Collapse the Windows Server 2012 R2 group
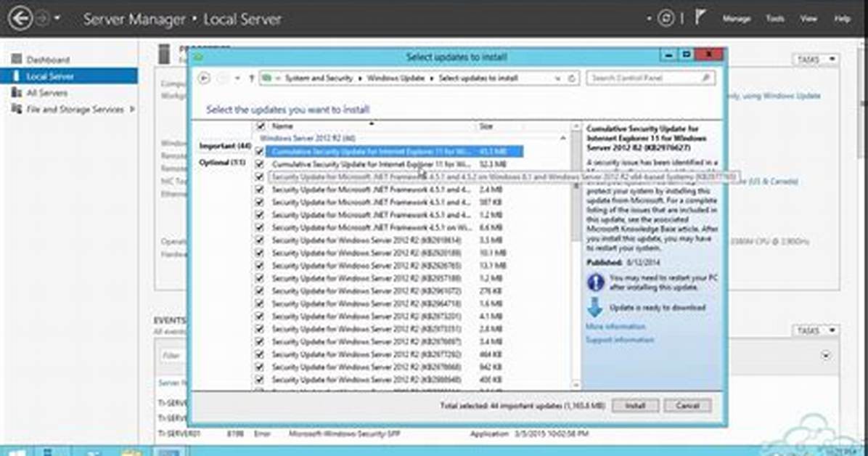Image resolution: width=868 pixels, height=456 pixels. pos(562,138)
